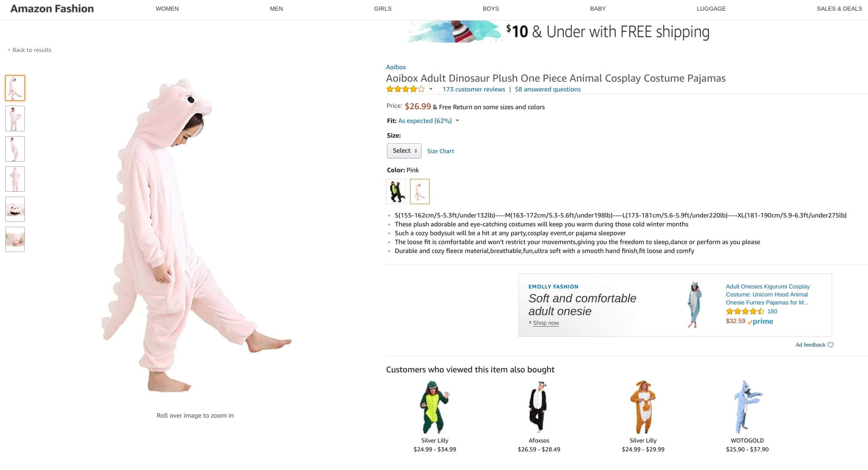Go to SALES & DEALS section
Screen dimensions: 868x470
[840, 8]
